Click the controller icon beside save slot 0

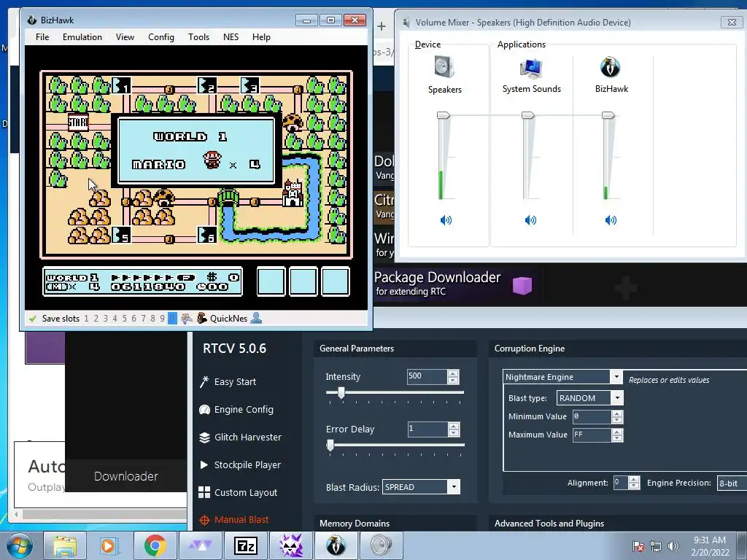point(186,318)
